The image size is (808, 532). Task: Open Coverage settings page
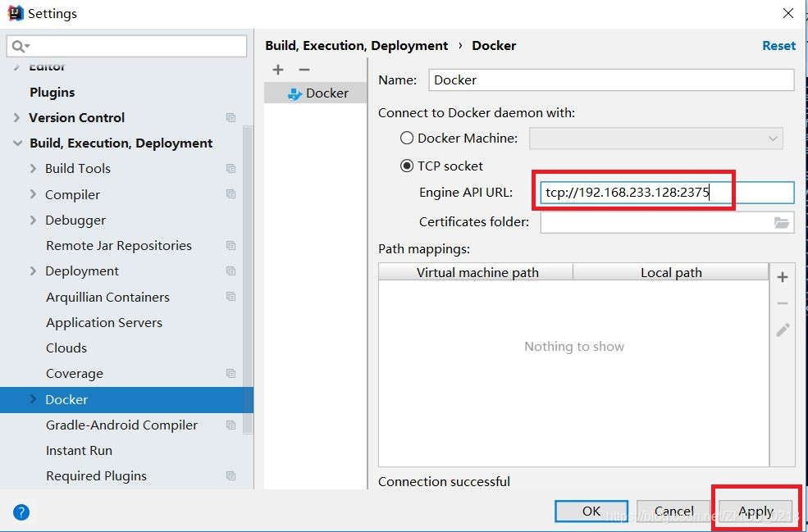point(74,373)
